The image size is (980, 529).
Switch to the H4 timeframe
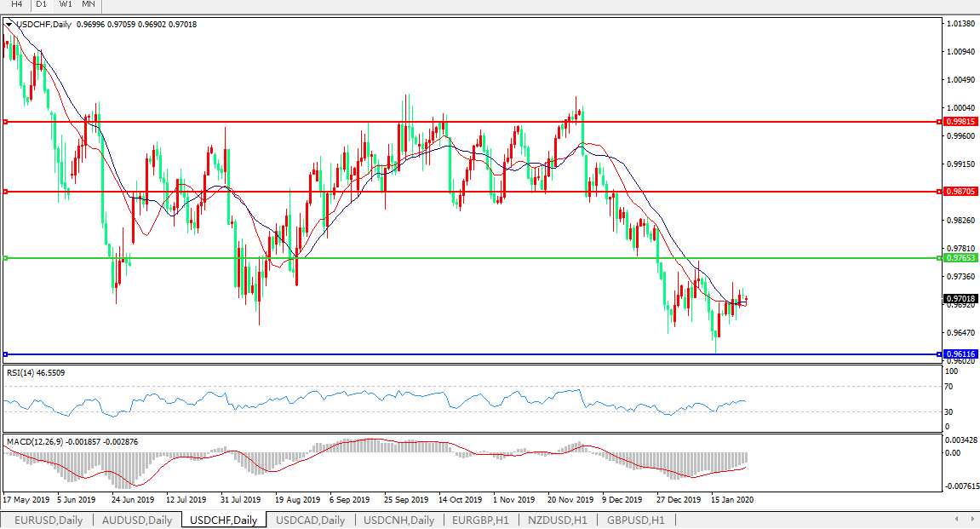(x=16, y=4)
